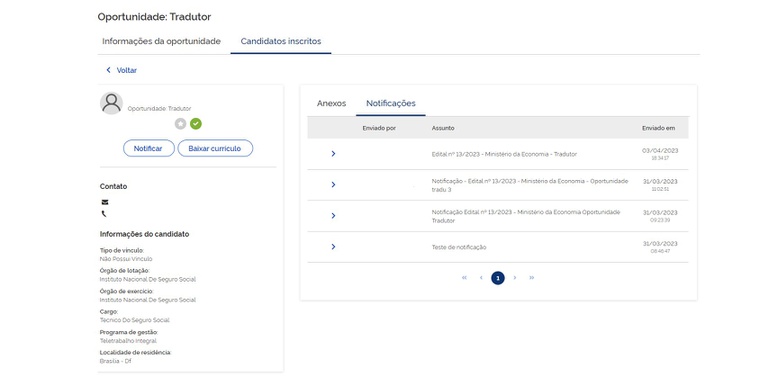Screen dimensions: 760x386
Task: Click the green checkmark status icon
Action: (x=196, y=124)
